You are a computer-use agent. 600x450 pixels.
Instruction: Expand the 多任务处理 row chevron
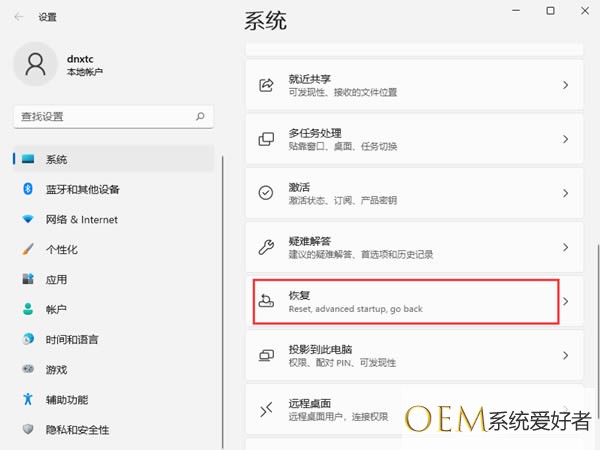pos(565,139)
